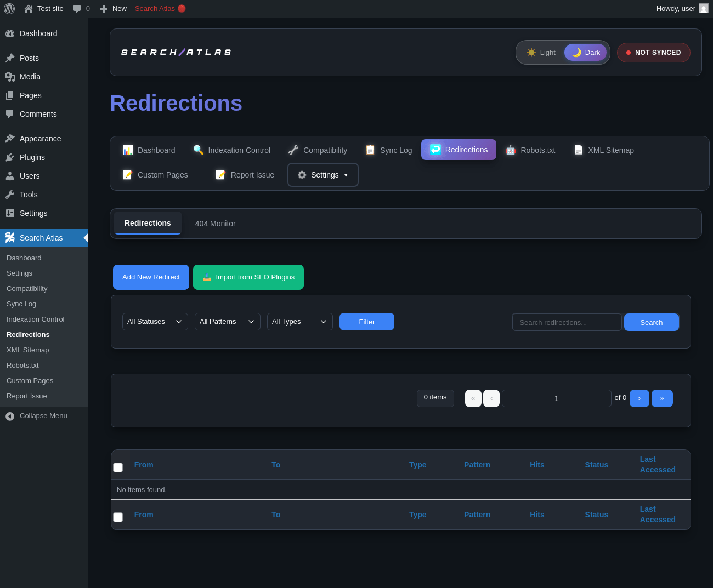Click Add New Redirect button
This screenshot has width=713, height=588.
tap(151, 277)
